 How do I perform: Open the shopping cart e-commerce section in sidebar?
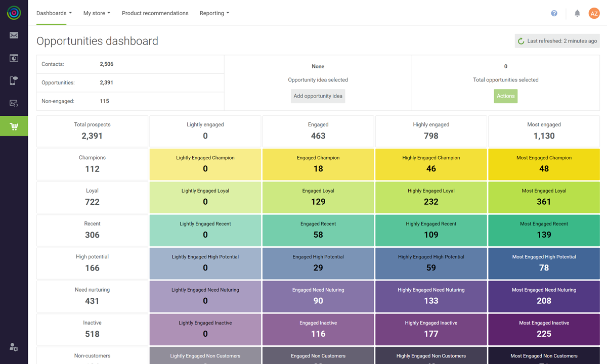tap(14, 126)
